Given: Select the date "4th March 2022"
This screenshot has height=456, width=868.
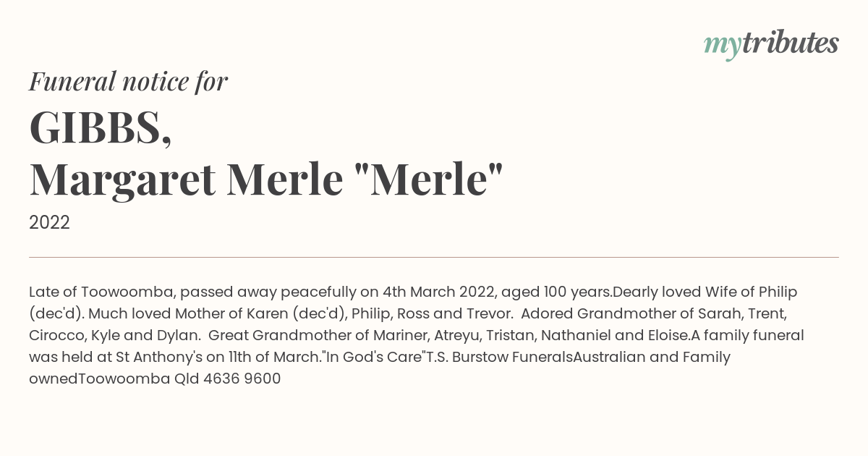Looking at the screenshot, I should (439, 292).
